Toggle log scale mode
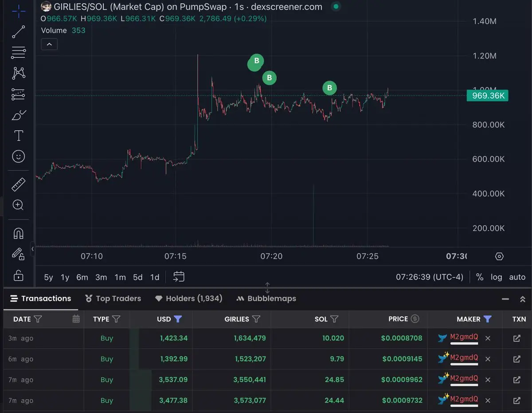 pos(496,277)
